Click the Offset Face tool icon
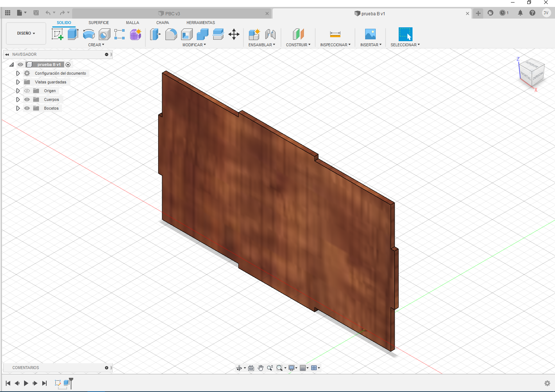Image resolution: width=555 pixels, height=392 pixels. tap(218, 34)
